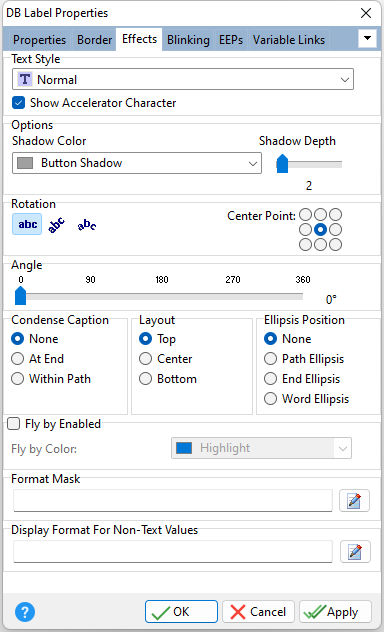Click the gray Button Shadow color swatch

tap(25, 163)
